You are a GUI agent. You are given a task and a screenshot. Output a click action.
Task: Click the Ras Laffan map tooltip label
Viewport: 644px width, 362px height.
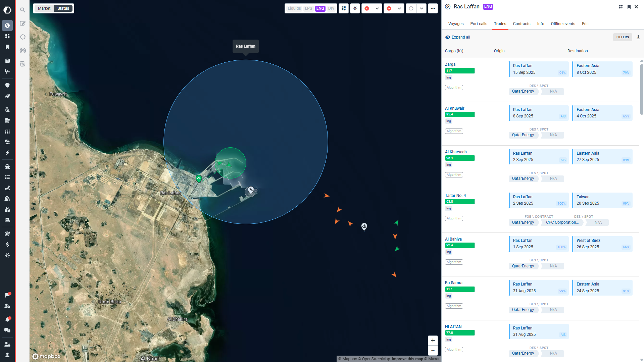click(245, 46)
